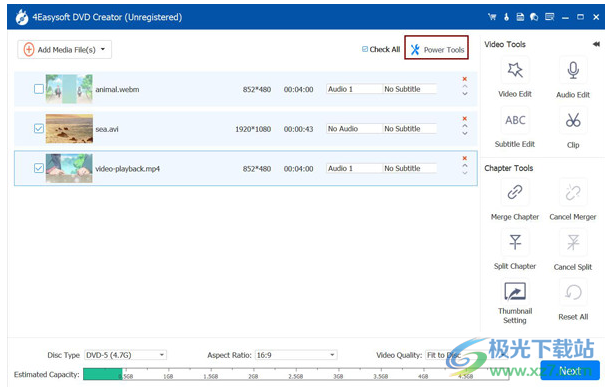Open Thumbnail Setting
Viewport: 605px width, 387px height.
(515, 292)
